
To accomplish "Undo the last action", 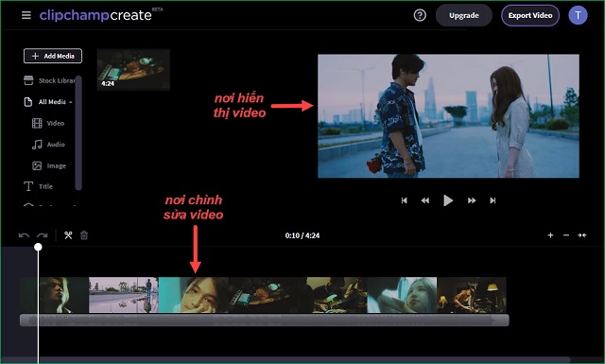I will (x=24, y=235).
